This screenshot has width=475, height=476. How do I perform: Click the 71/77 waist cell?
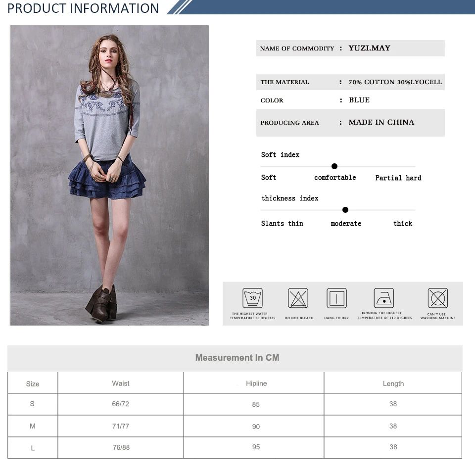(121, 426)
